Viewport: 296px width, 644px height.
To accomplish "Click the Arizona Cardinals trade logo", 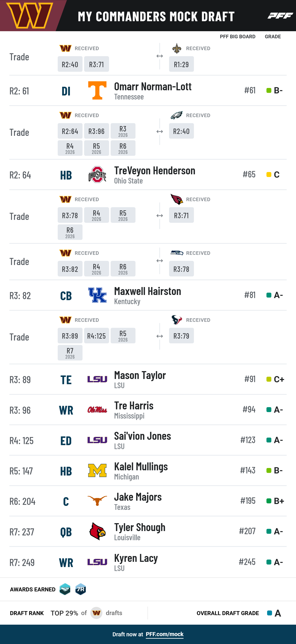I will [177, 199].
